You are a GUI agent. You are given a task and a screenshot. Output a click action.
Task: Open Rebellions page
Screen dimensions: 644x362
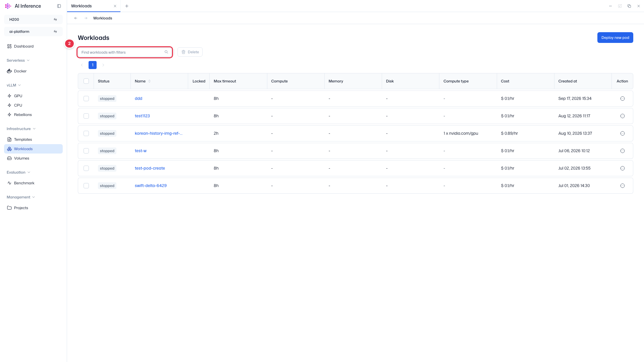[x=33, y=115]
